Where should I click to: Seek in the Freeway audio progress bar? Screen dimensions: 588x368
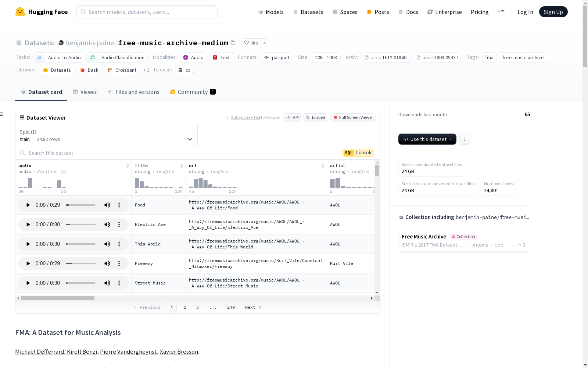pos(81,263)
